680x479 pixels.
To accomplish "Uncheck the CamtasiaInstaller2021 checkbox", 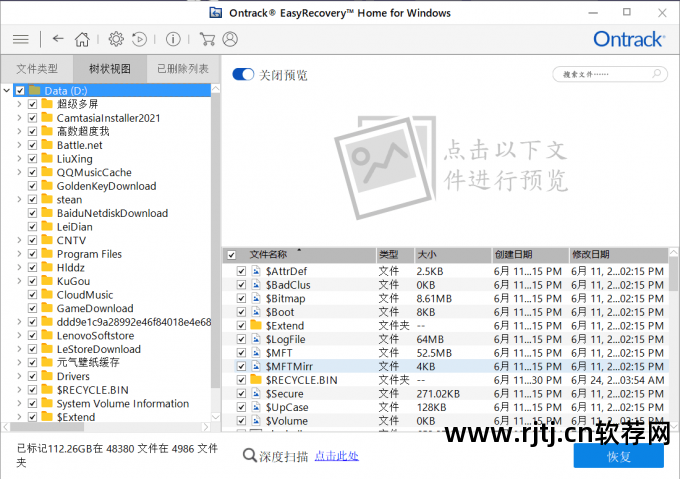I will (x=33, y=118).
